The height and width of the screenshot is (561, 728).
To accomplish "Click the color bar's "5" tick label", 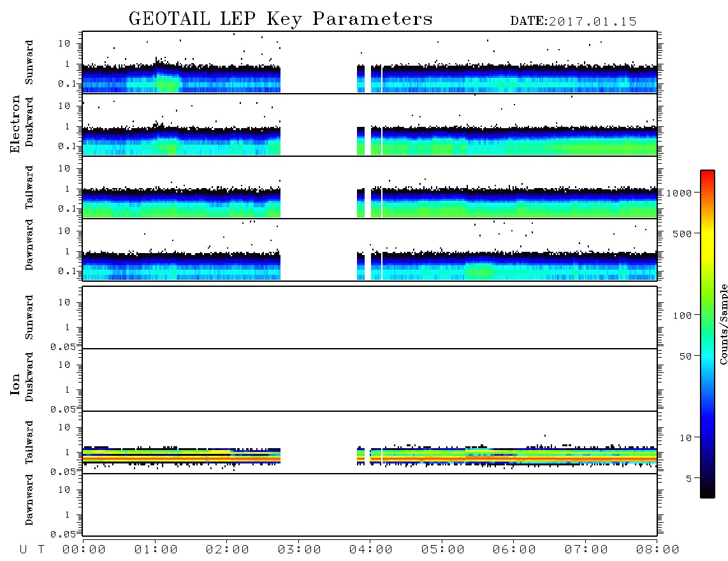I will click(x=689, y=479).
